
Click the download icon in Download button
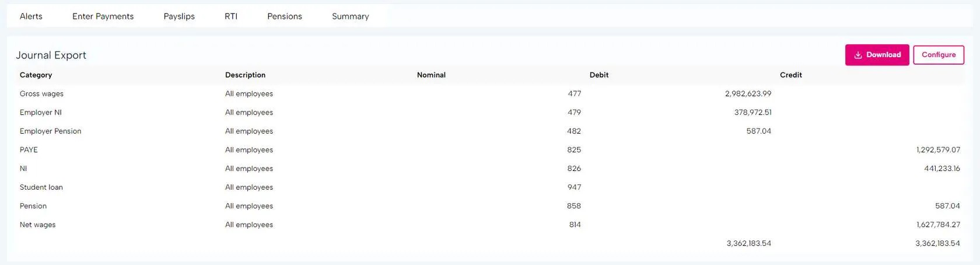tap(858, 55)
